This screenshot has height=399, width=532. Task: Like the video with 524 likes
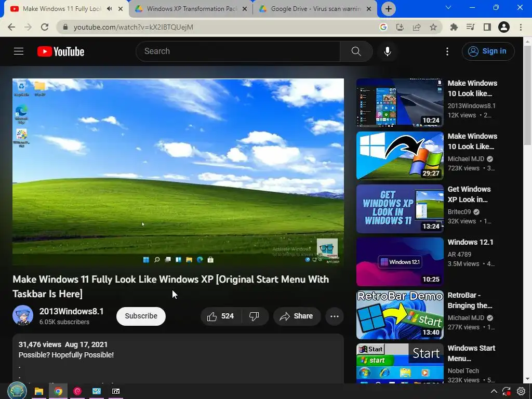[221, 316]
